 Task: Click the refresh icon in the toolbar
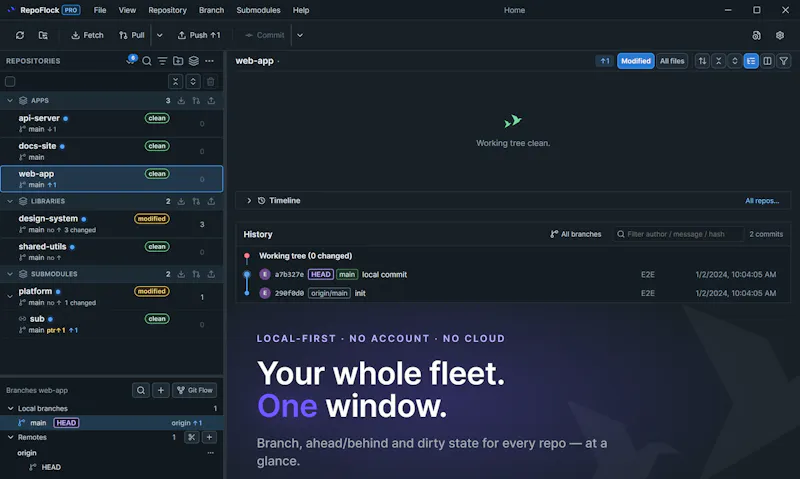20,35
